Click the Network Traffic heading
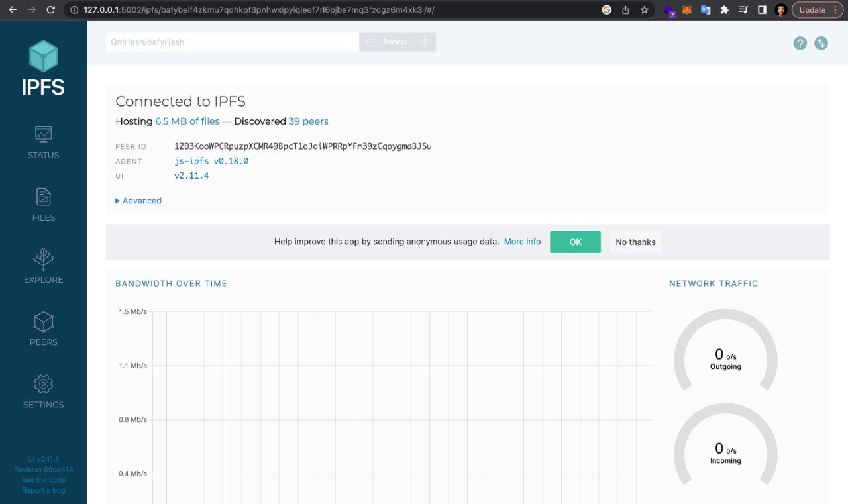This screenshot has height=504, width=848. pyautogui.click(x=714, y=283)
